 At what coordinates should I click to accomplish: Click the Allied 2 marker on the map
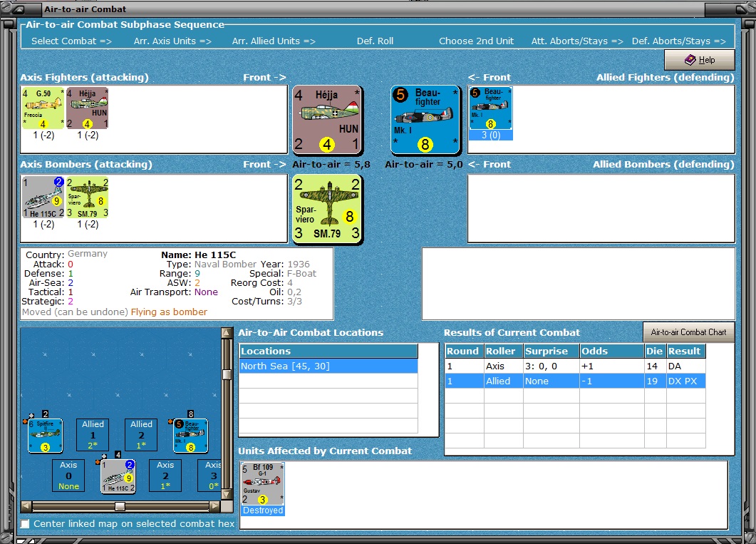141,434
